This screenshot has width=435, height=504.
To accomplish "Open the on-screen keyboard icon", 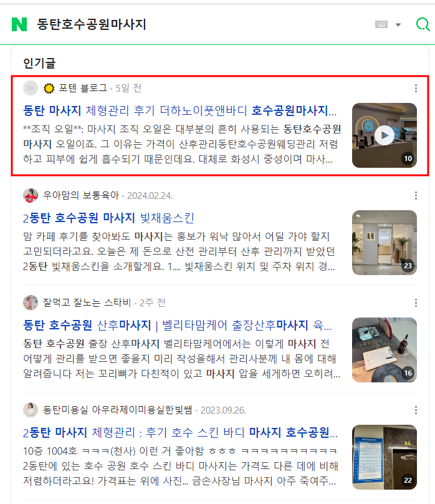I will tap(381, 24).
